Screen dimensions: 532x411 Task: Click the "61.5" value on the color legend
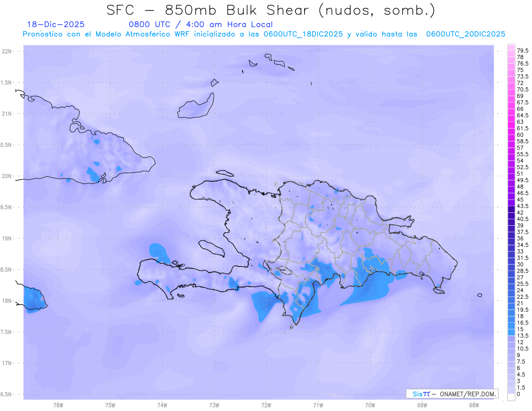[x=522, y=128]
